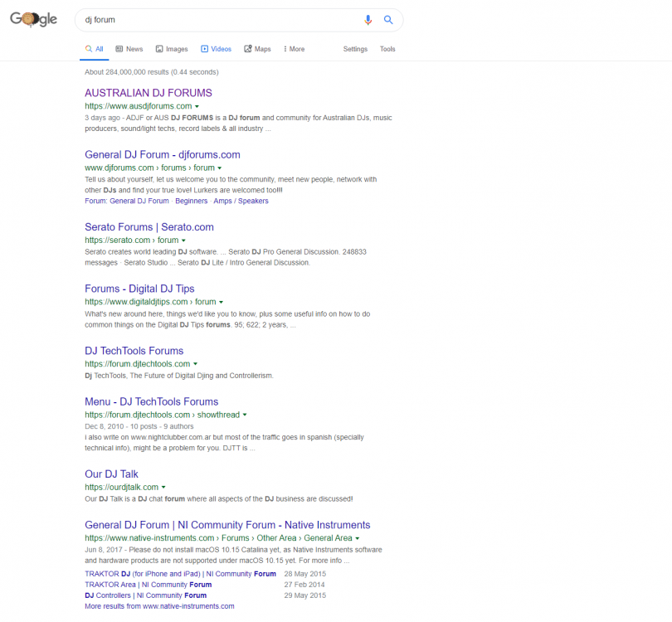The image size is (672, 622).
Task: Open the search Tools options
Action: (387, 49)
